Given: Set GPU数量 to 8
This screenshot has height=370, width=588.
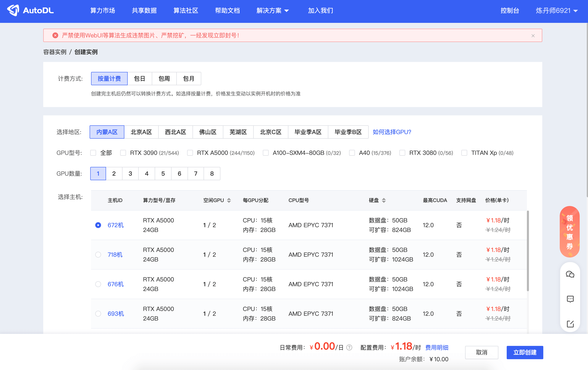Looking at the screenshot, I should [x=212, y=174].
